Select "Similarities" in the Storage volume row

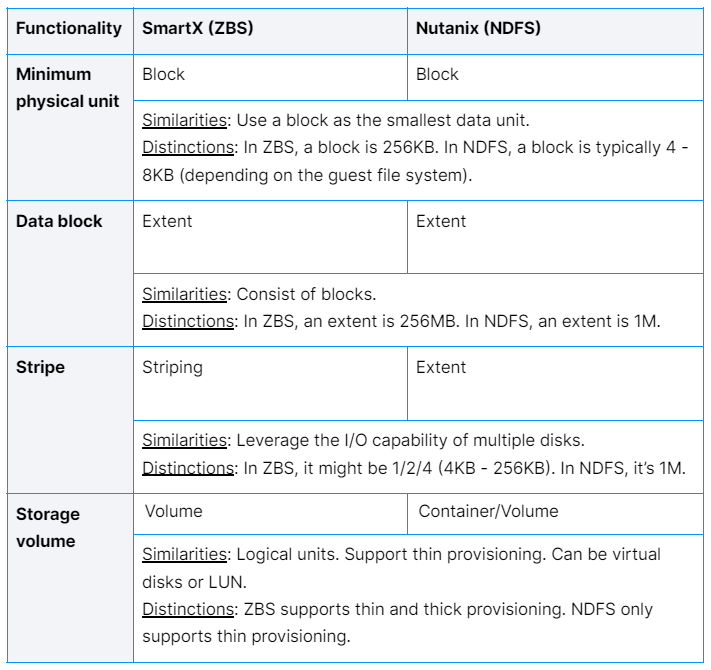tap(185, 554)
